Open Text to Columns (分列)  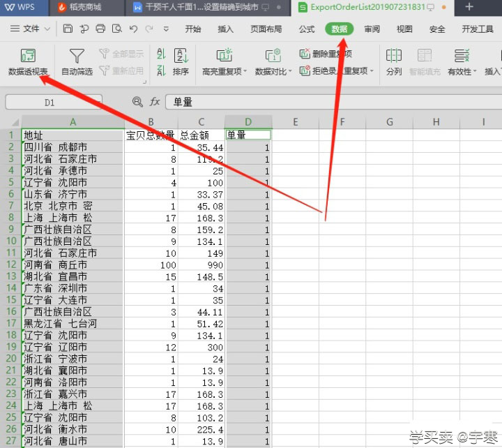pyautogui.click(x=394, y=63)
